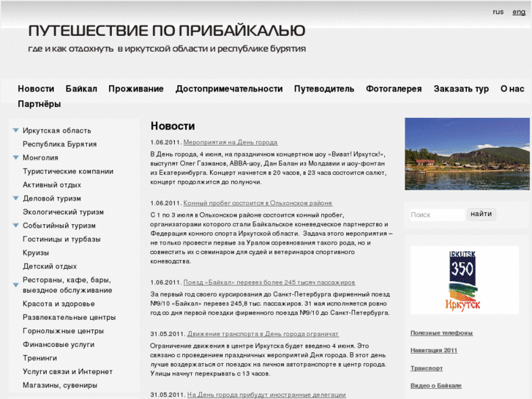Select Республика Бурятия in sidebar
The width and height of the screenshot is (532, 399).
(59, 144)
